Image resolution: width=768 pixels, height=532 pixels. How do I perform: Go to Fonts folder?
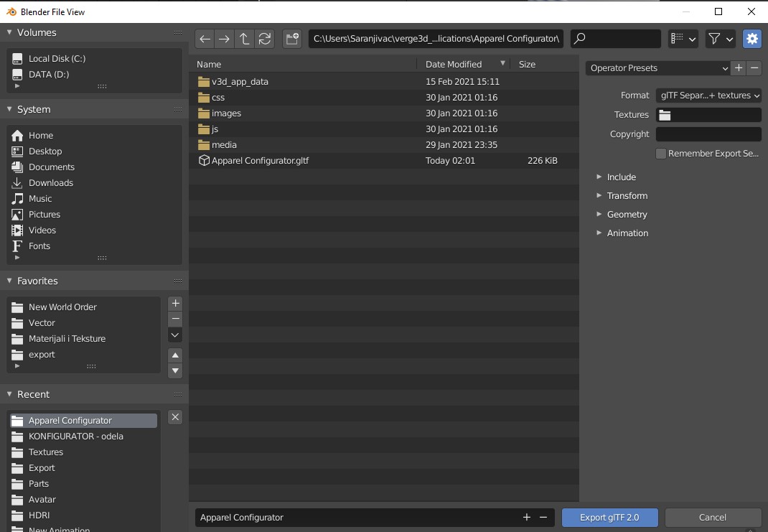click(94, 246)
